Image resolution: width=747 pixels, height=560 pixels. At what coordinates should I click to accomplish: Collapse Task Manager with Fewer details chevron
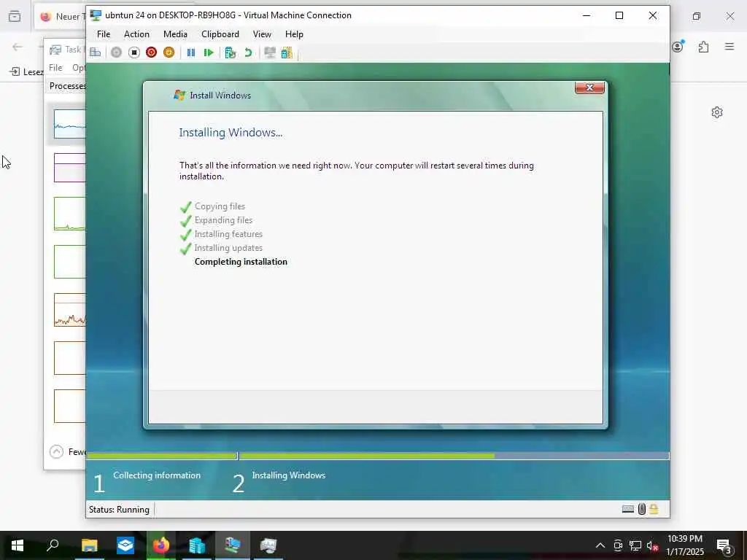pyautogui.click(x=56, y=451)
